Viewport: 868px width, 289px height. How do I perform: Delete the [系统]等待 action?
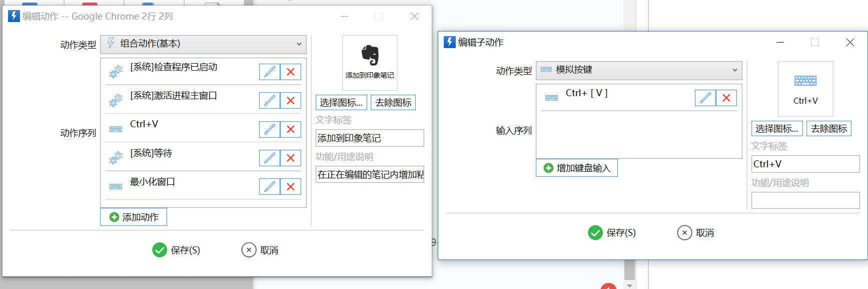click(291, 158)
